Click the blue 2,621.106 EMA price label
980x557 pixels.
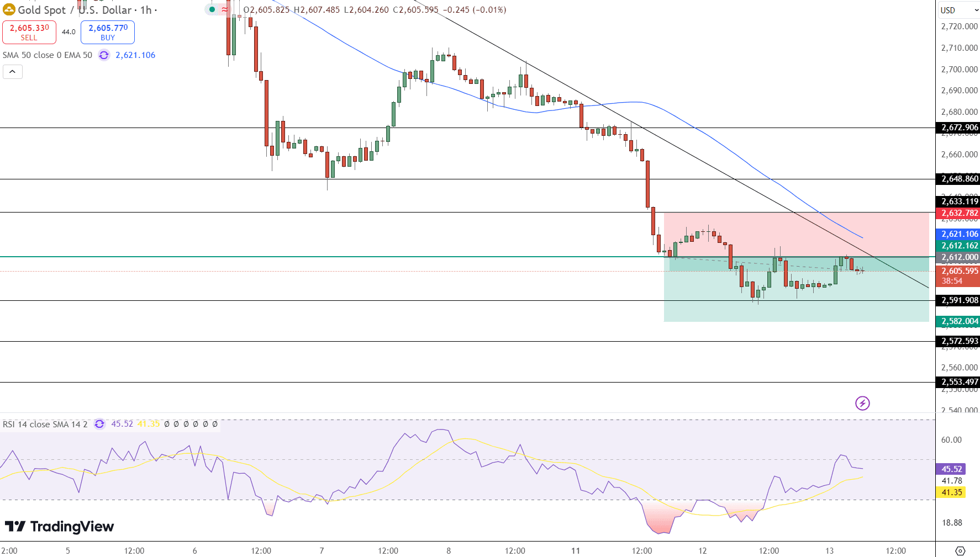[x=958, y=234]
